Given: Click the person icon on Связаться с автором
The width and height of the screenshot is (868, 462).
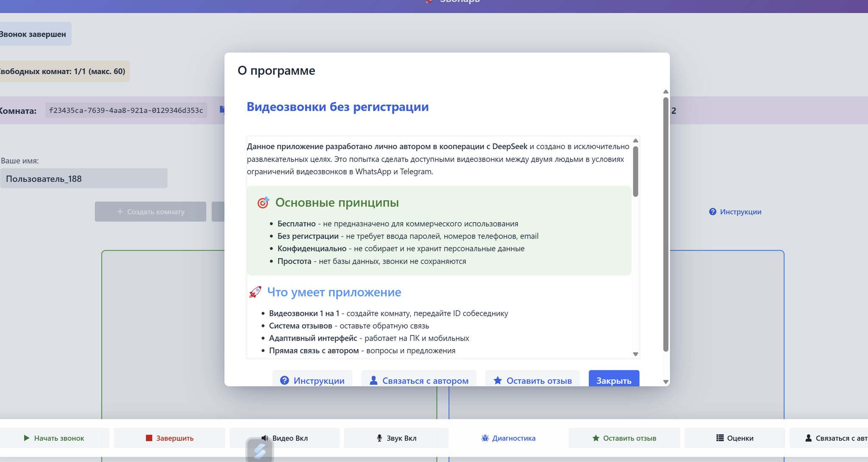Looking at the screenshot, I should click(x=373, y=380).
